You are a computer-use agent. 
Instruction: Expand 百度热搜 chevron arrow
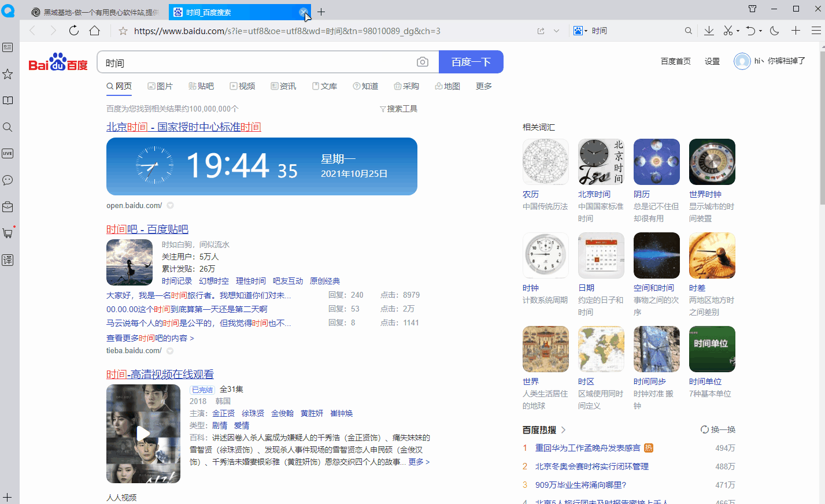click(x=563, y=430)
